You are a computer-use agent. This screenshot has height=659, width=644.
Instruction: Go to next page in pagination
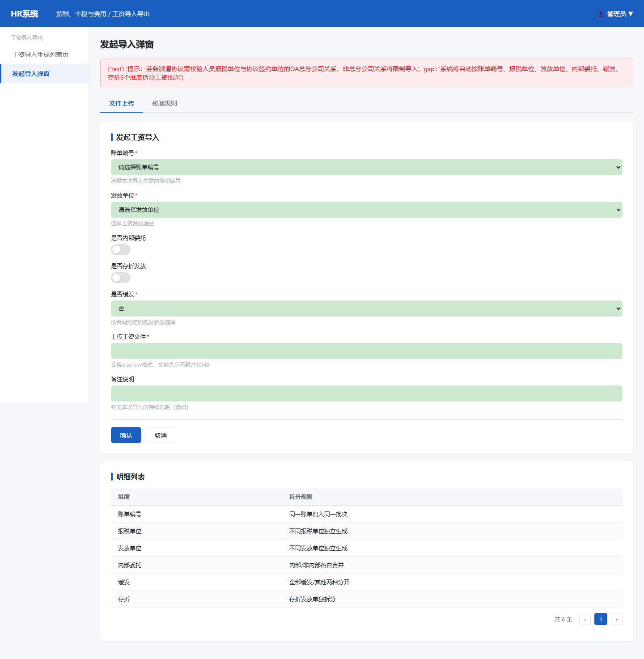617,619
